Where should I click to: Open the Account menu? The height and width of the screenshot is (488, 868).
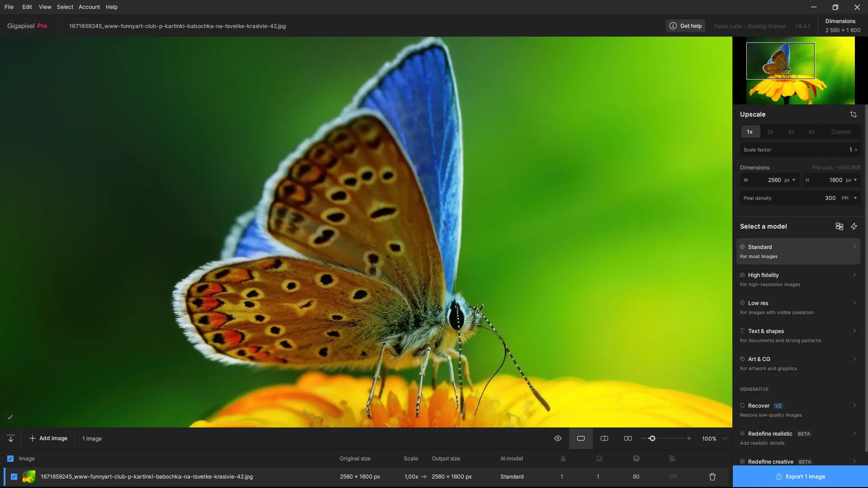(x=89, y=7)
